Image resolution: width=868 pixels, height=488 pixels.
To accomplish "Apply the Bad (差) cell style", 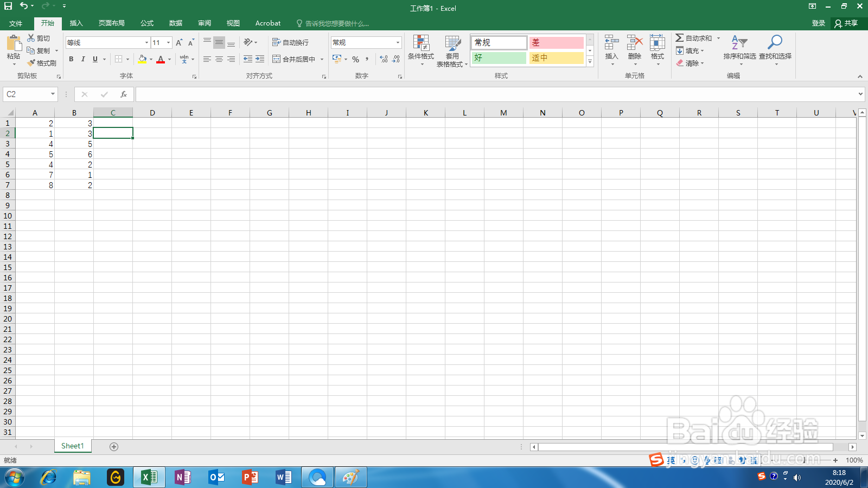I will (557, 42).
